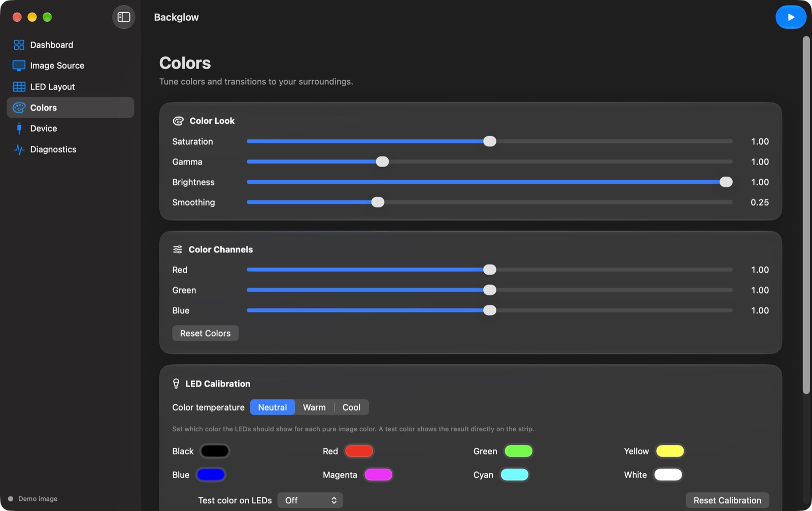812x511 pixels.
Task: Click the Image Source monitor icon
Action: tap(19, 66)
